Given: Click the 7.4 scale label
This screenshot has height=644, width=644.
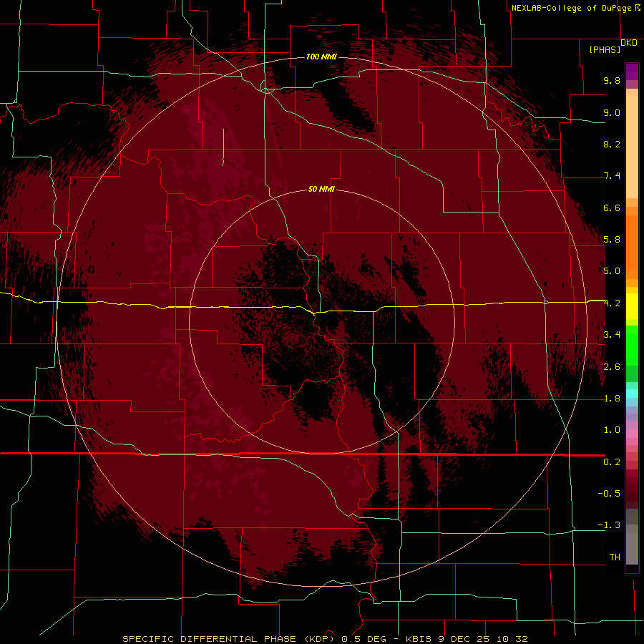Looking at the screenshot, I should [612, 176].
